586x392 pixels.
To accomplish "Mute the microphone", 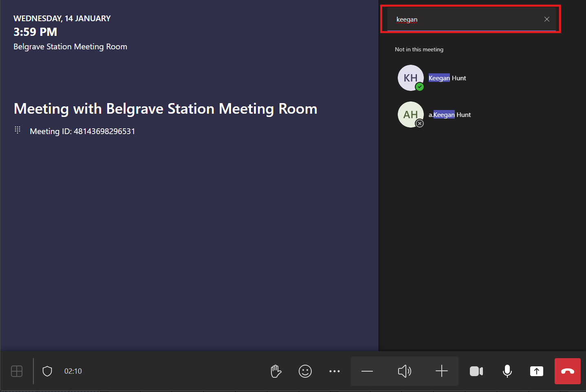I will pos(507,371).
